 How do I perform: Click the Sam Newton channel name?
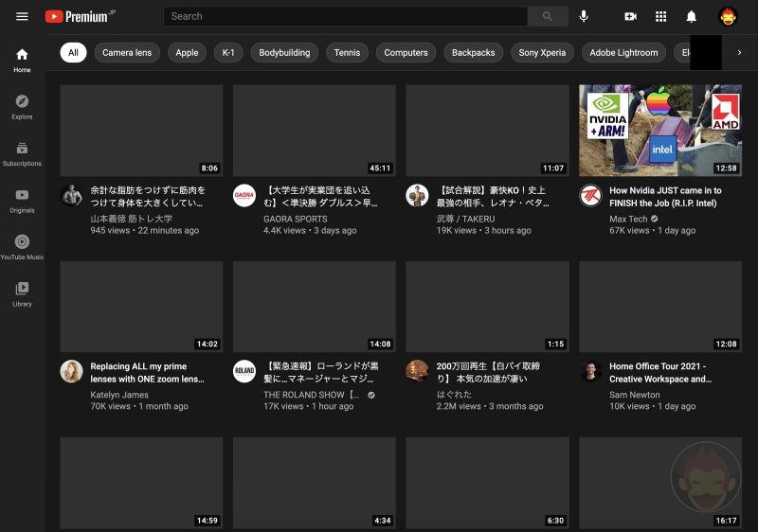(634, 395)
